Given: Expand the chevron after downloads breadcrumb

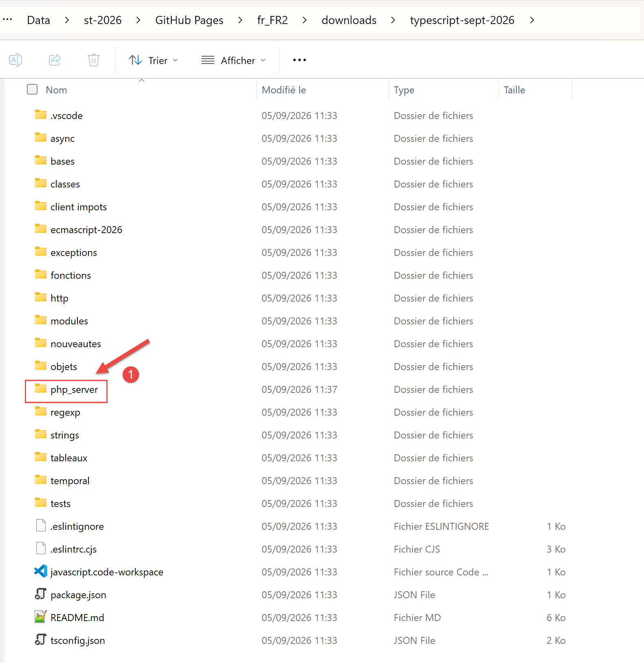Looking at the screenshot, I should click(393, 20).
